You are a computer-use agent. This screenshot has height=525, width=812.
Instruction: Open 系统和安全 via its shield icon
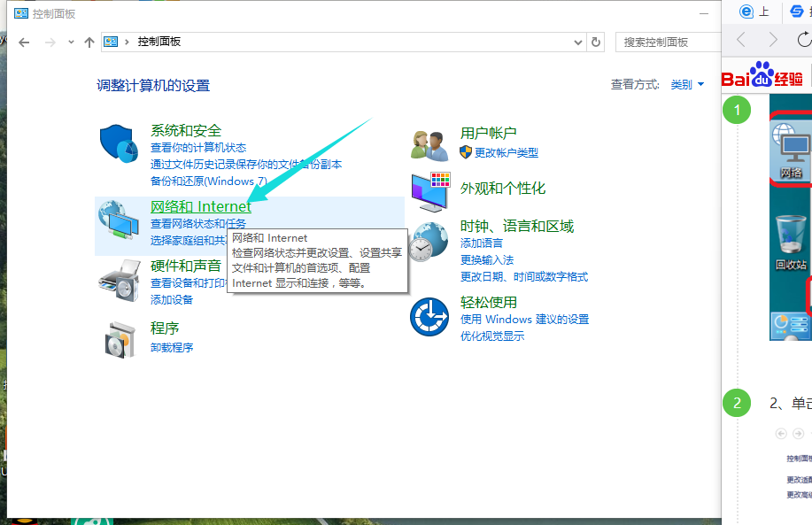pos(119,138)
